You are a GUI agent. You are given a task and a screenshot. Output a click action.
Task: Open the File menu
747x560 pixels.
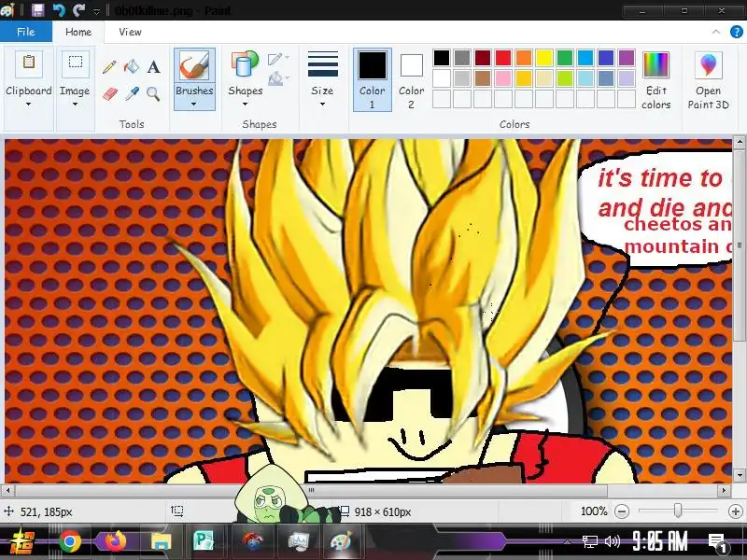26,32
